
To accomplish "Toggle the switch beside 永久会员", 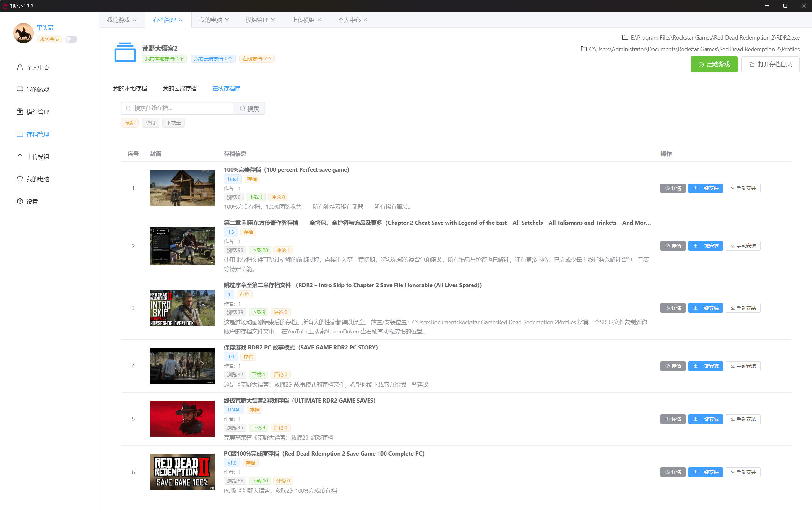I will [71, 39].
